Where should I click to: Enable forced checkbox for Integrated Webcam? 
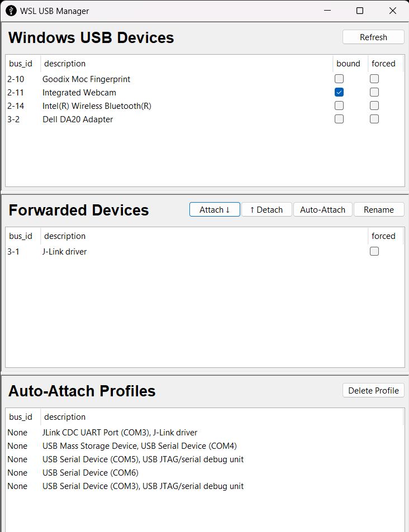pos(374,92)
